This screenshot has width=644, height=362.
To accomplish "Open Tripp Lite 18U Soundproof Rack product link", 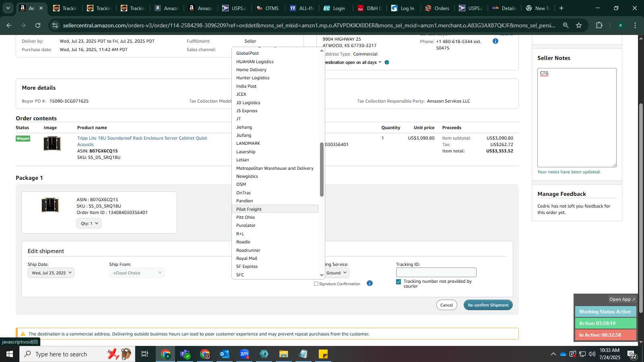I will click(x=142, y=141).
